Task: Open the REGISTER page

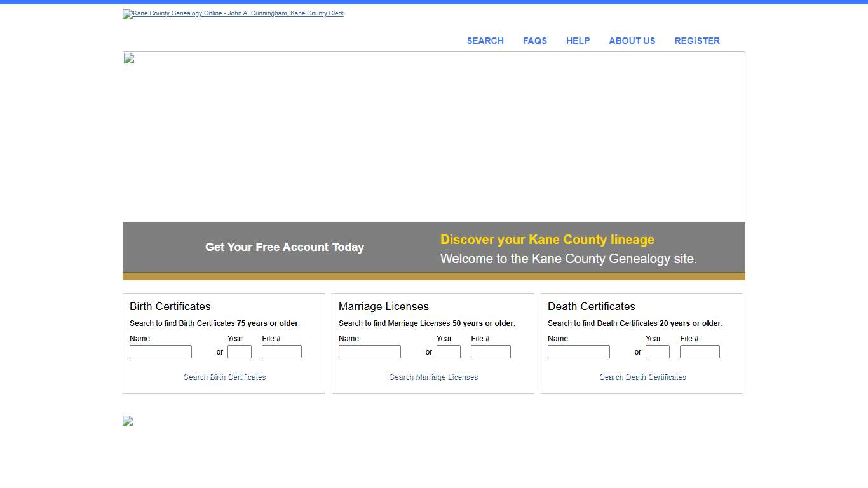Action: click(x=697, y=41)
